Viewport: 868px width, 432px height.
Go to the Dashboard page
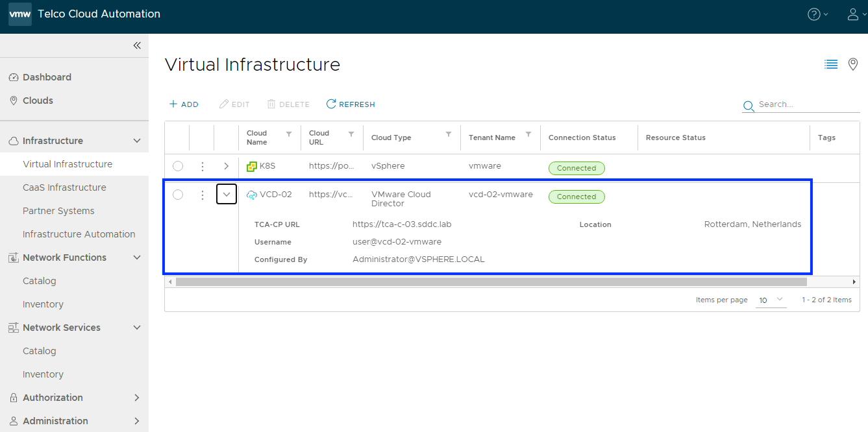[47, 77]
